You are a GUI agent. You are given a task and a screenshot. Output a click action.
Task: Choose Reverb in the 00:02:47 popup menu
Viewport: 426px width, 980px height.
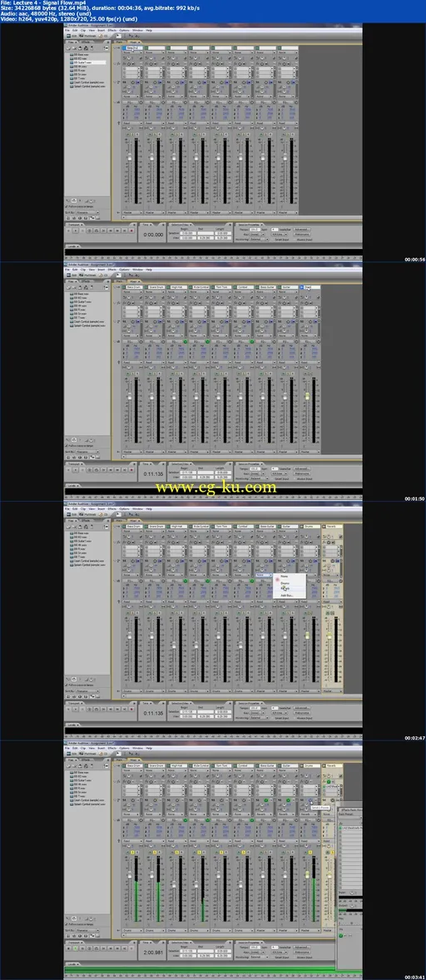coord(285,588)
